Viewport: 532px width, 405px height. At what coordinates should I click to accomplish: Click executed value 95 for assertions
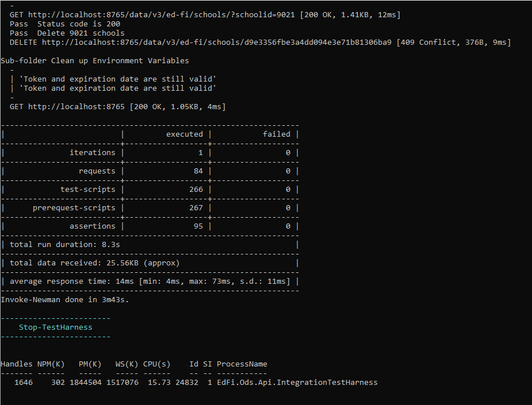[198, 226]
